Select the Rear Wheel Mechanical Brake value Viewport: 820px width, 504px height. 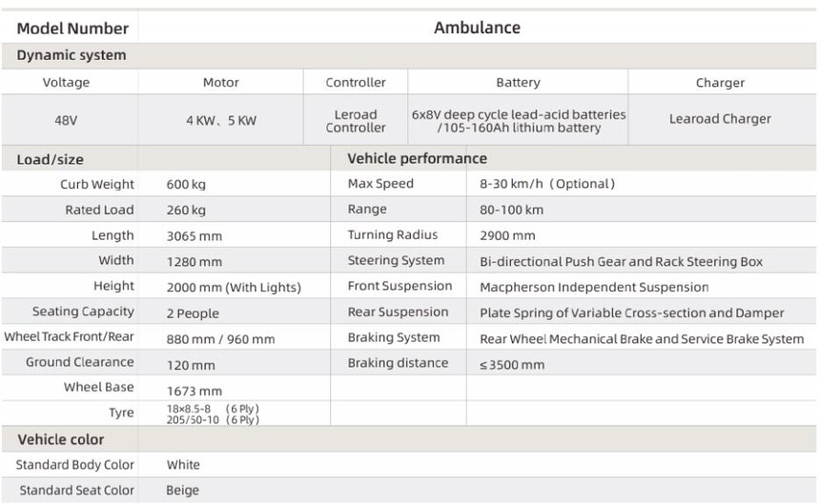(642, 338)
